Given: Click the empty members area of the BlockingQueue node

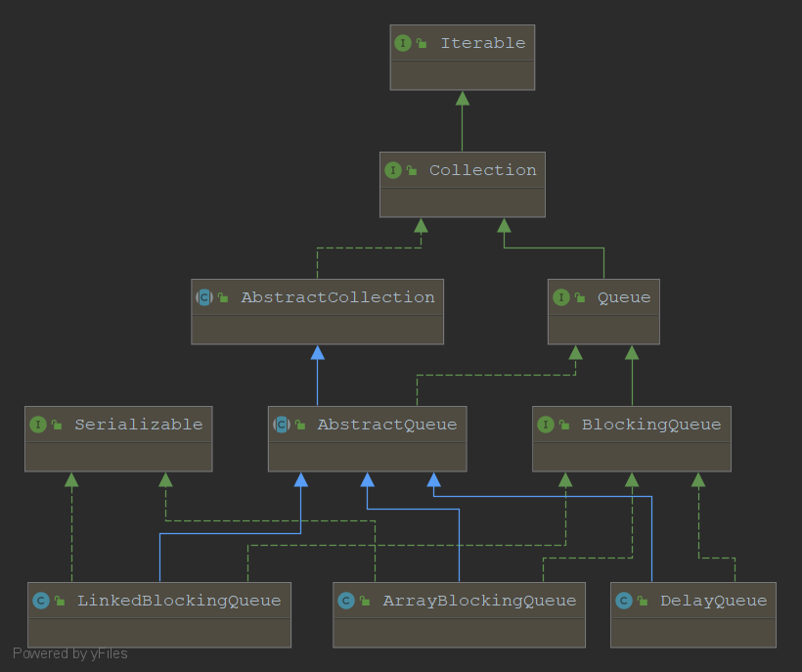Looking at the screenshot, I should pyautogui.click(x=632, y=457).
